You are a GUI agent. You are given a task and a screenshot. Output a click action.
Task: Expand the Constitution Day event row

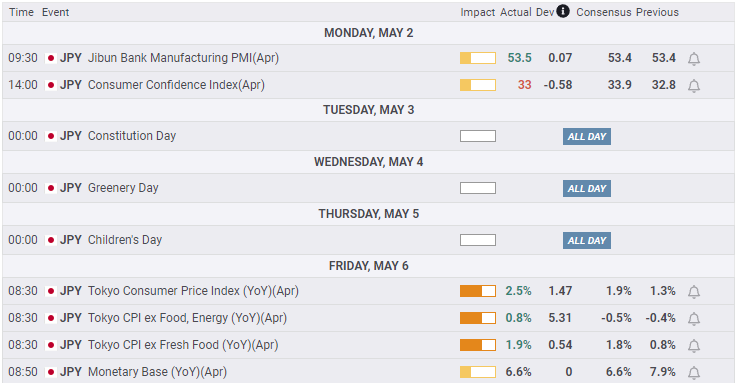click(x=368, y=136)
